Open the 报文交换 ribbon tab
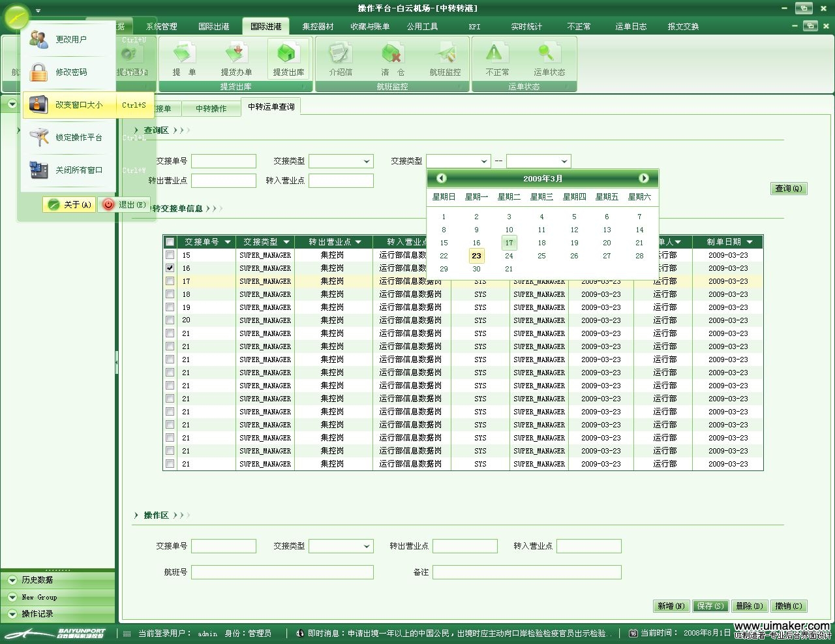Screen dimensions: 835x644 click(x=684, y=27)
